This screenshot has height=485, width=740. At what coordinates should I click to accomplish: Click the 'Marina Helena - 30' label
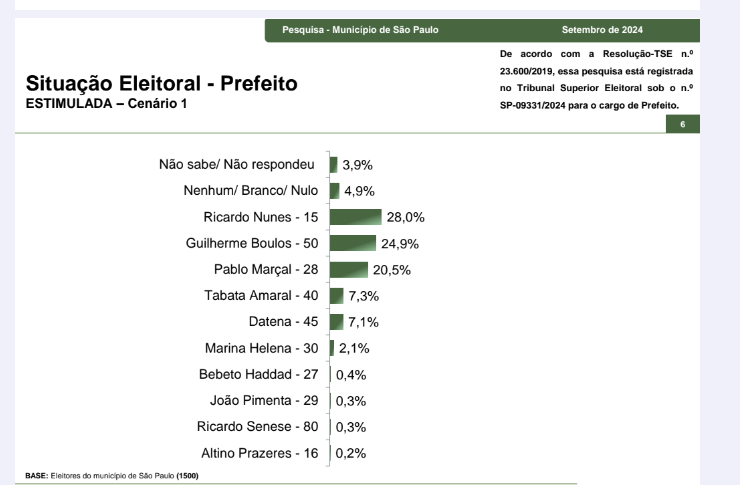[261, 348]
